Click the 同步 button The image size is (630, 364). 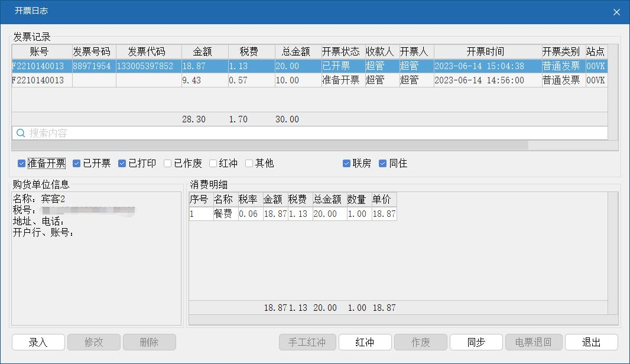click(x=476, y=342)
